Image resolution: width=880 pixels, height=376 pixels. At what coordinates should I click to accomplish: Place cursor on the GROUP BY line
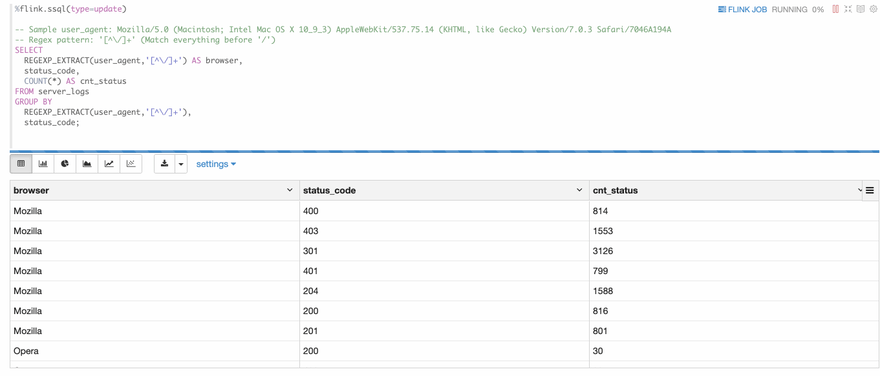pyautogui.click(x=33, y=102)
